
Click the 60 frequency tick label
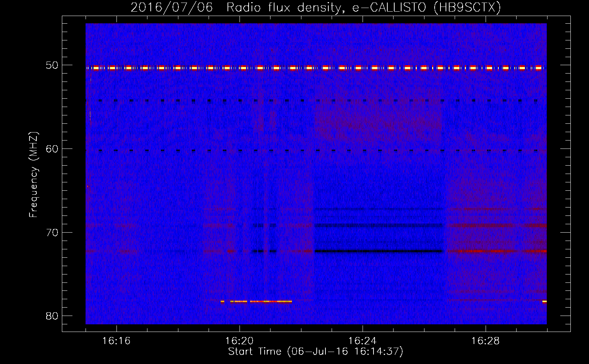(52, 149)
